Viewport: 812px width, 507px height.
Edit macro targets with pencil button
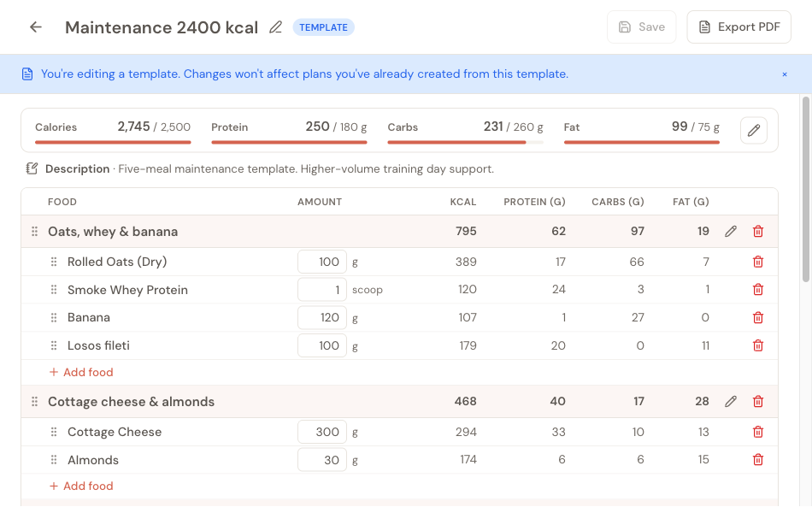[754, 130]
